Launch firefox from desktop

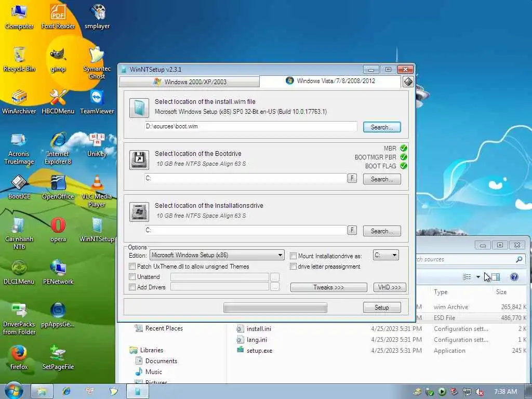(19, 357)
